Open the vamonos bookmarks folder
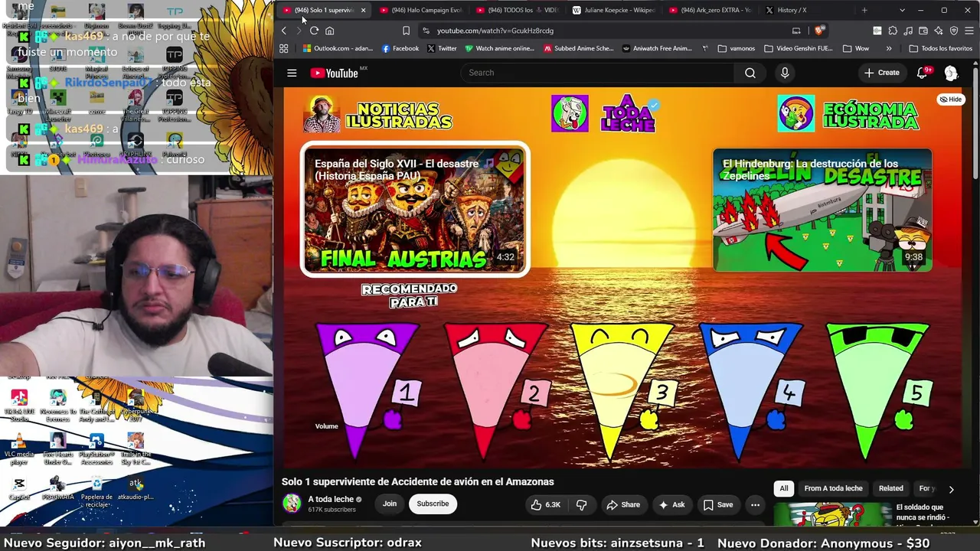 [737, 48]
